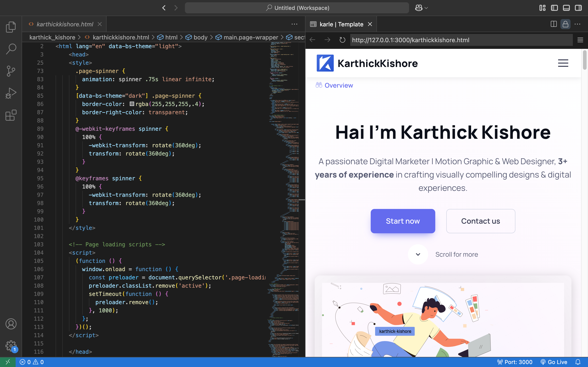The image size is (588, 367).
Task: Expand the Scroll for more chevron
Action: 418,254
